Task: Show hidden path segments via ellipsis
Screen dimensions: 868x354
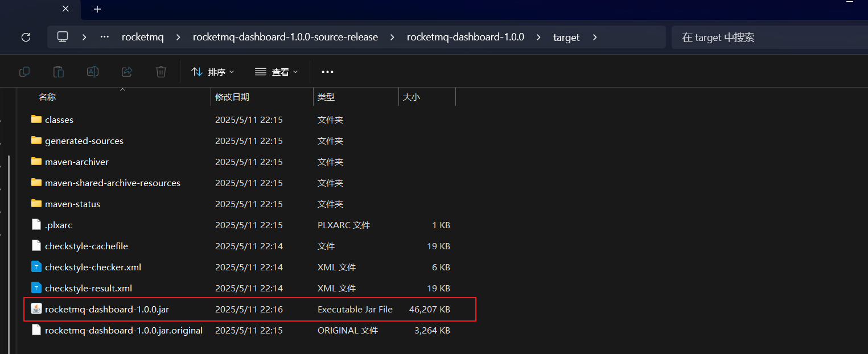Action: click(x=105, y=37)
